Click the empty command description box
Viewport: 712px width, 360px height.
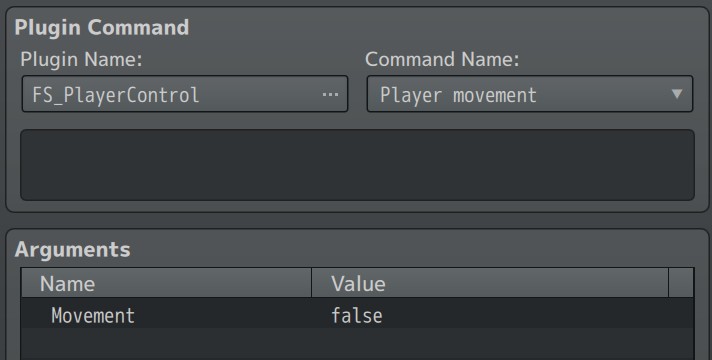[357, 165]
